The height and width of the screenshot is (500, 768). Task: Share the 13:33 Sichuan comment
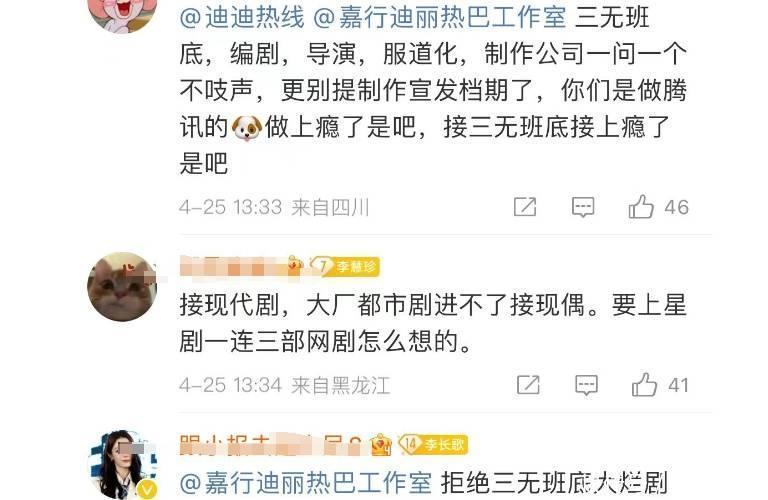click(x=525, y=207)
